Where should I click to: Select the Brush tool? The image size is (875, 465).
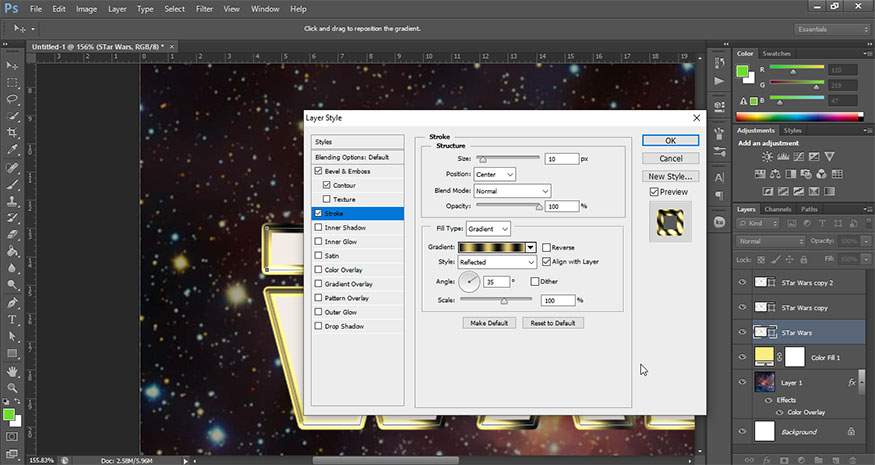coord(12,184)
